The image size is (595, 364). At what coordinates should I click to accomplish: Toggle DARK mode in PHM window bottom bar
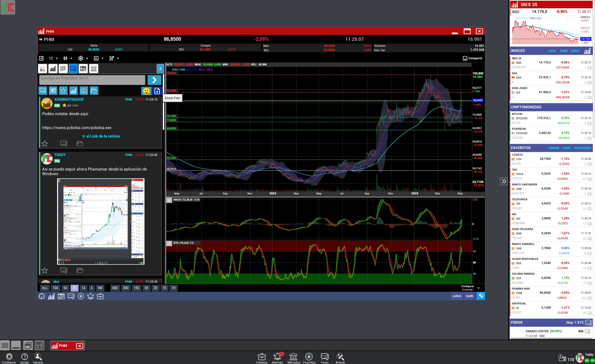[469, 296]
